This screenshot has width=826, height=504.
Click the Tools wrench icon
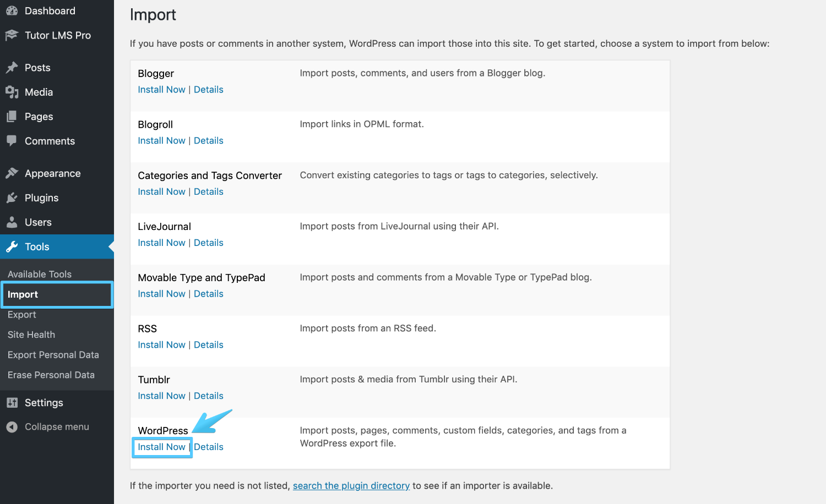click(x=12, y=246)
